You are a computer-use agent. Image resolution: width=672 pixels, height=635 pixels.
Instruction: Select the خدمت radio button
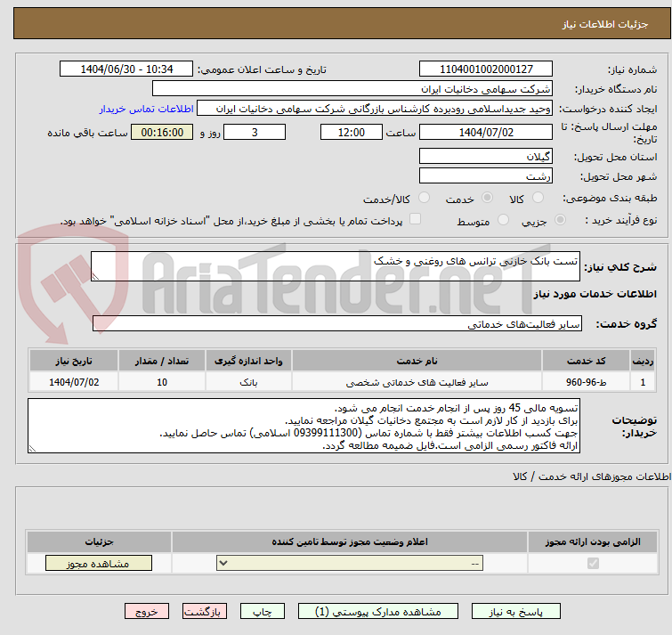pos(487,198)
